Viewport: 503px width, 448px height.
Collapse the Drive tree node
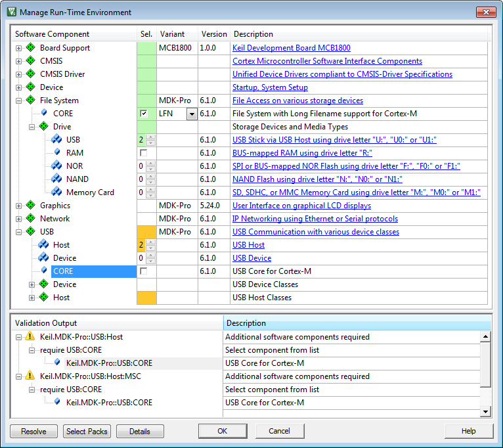(x=32, y=127)
